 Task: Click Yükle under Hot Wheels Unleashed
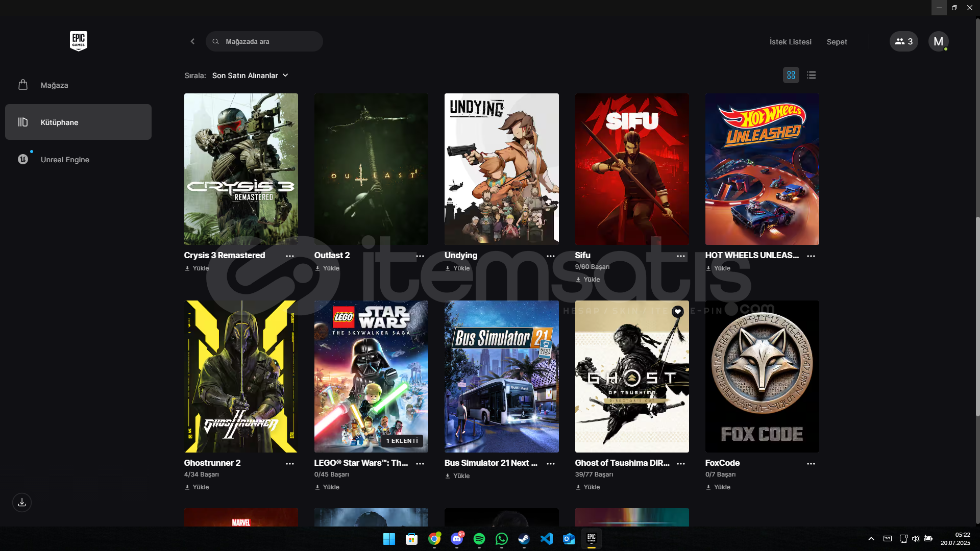click(x=718, y=268)
